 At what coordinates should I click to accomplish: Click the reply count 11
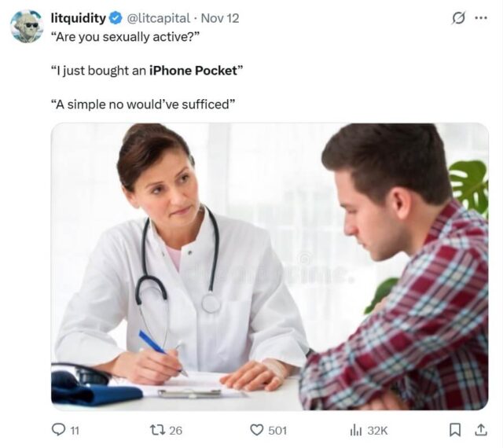pyautogui.click(x=75, y=431)
